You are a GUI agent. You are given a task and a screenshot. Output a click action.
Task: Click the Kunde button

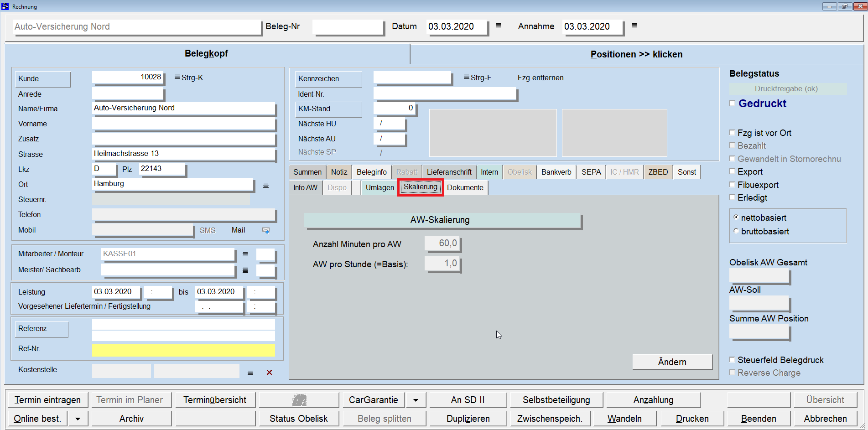click(x=43, y=79)
